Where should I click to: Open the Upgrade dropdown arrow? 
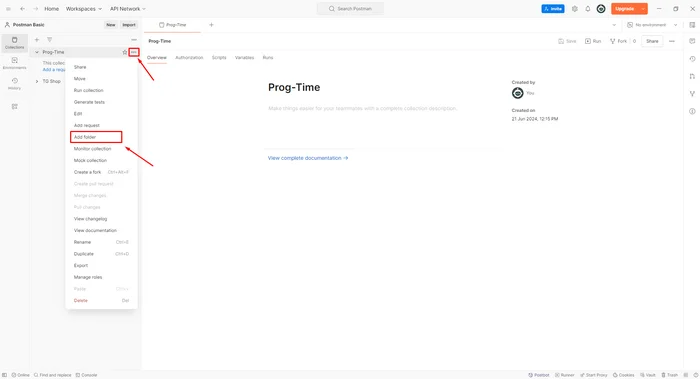[643, 8]
